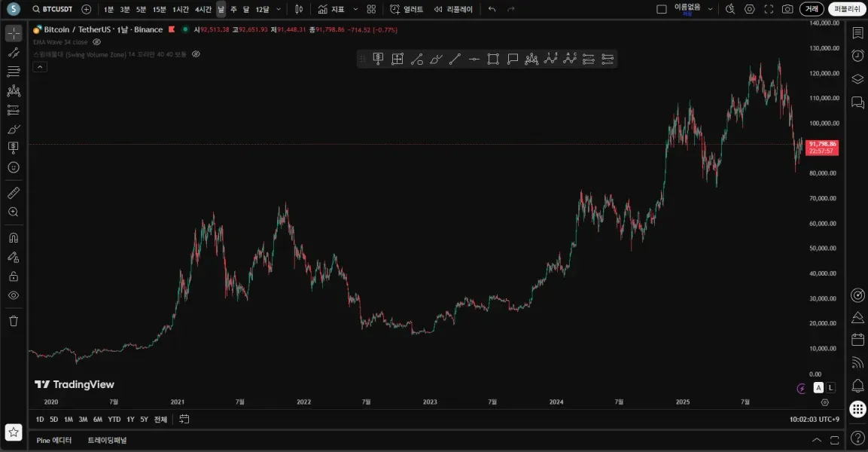Switch to the 주 weekly timeframe
The width and height of the screenshot is (868, 452).
click(233, 9)
